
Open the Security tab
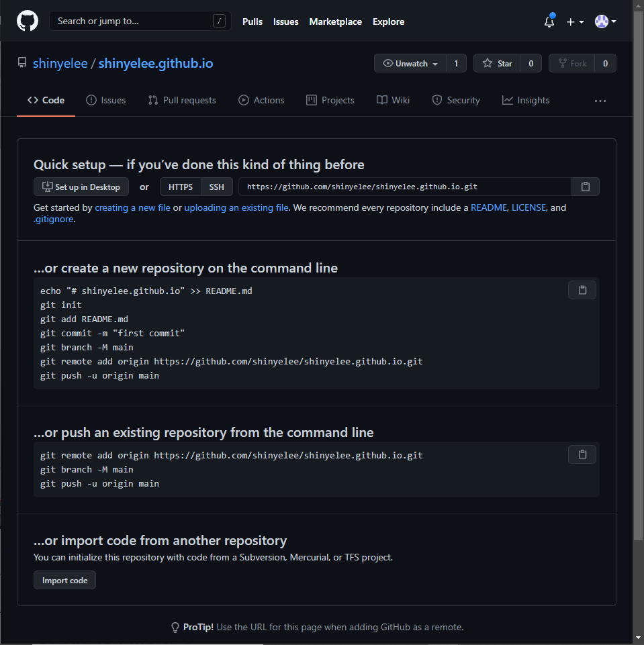tap(456, 101)
